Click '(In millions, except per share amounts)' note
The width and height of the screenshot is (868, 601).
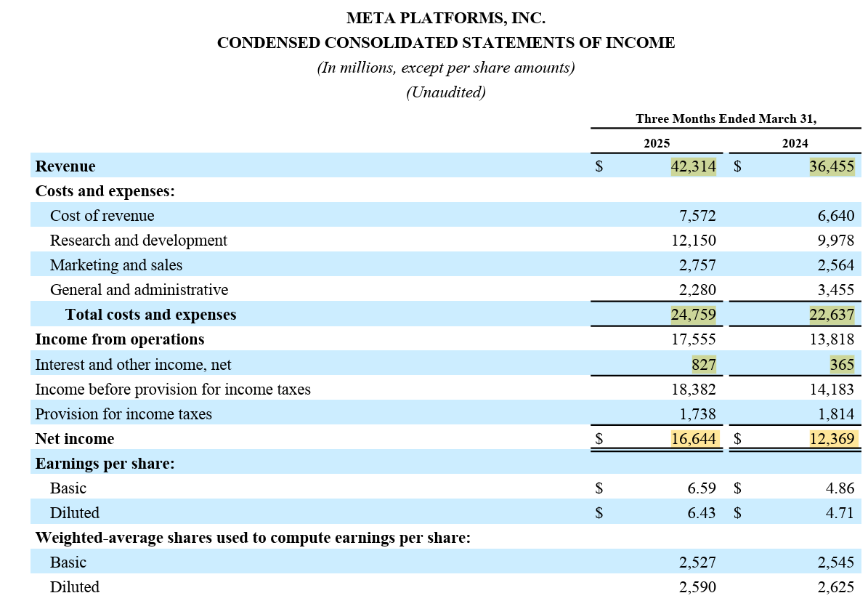446,68
